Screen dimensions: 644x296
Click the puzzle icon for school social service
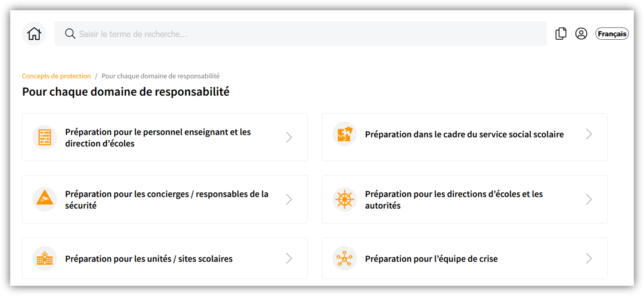(x=344, y=134)
